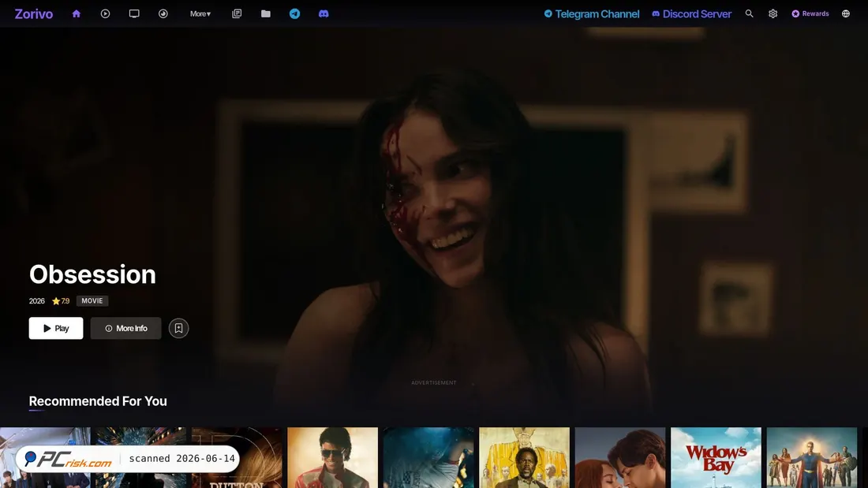Click the blue Telegram round icon
868x488 pixels.
coord(294,14)
